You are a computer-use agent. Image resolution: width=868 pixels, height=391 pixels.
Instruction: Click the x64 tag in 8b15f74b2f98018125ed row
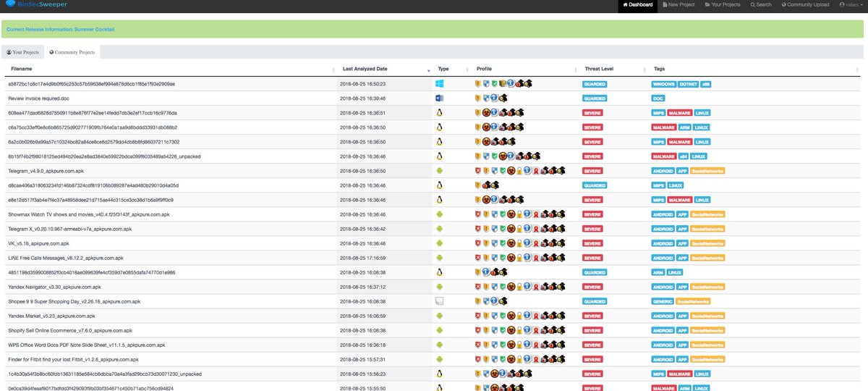tap(683, 156)
